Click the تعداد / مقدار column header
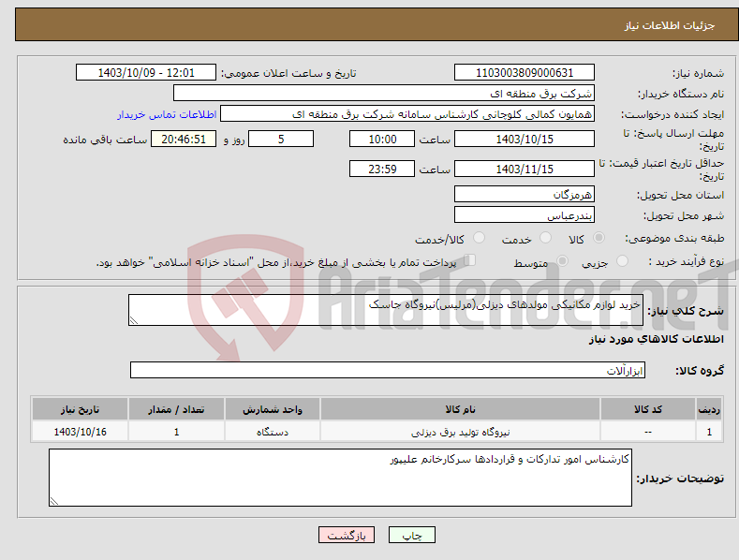Screen dimensions: 739x560 point(176,409)
